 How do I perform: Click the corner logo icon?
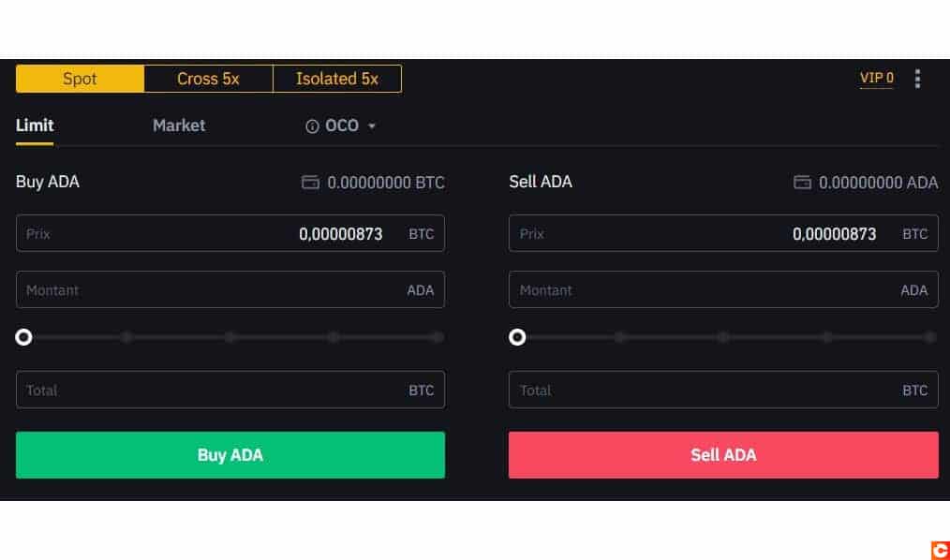point(940,550)
